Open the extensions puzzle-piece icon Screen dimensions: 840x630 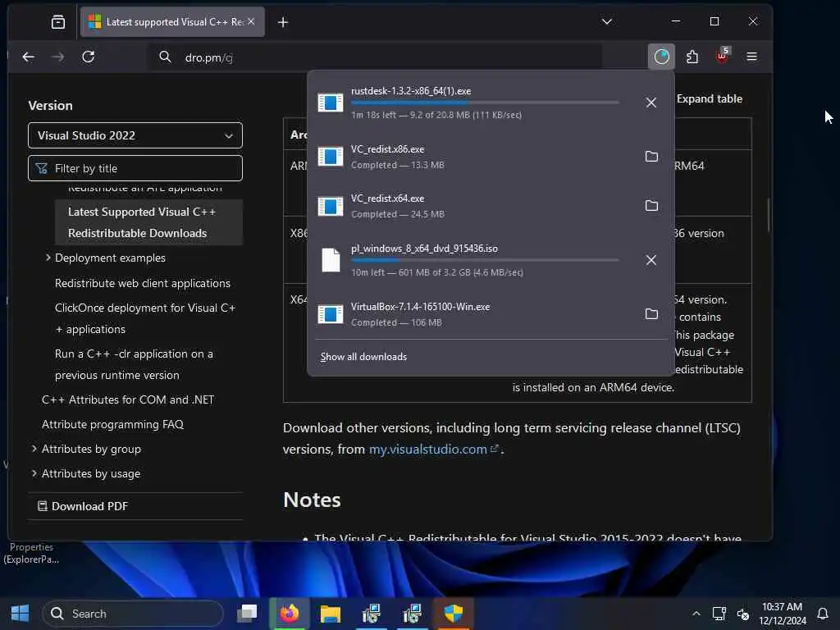692,57
